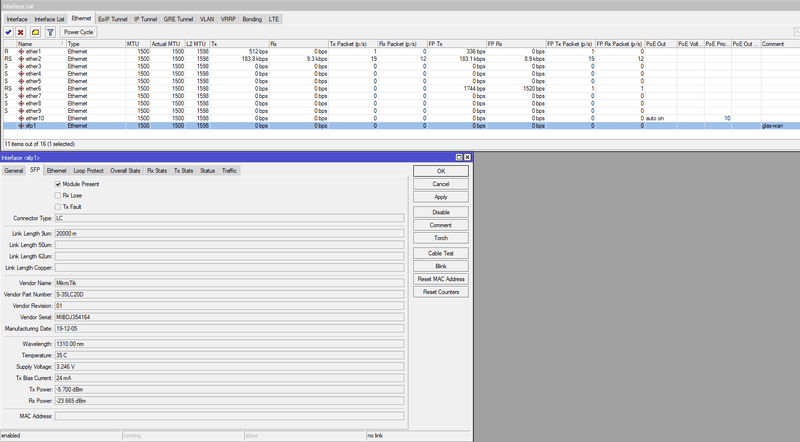The height and width of the screenshot is (442, 800).
Task: Toggle the Module Present checkbox
Action: 58,184
